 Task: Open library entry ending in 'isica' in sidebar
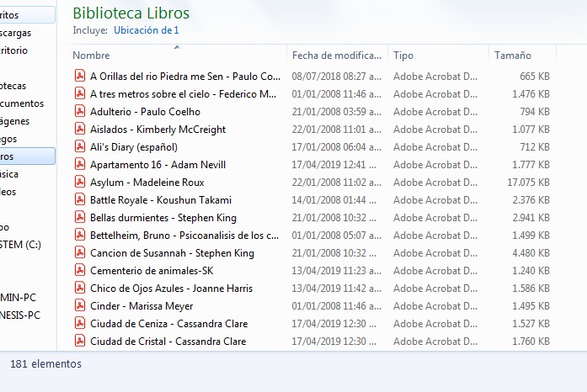click(x=9, y=174)
